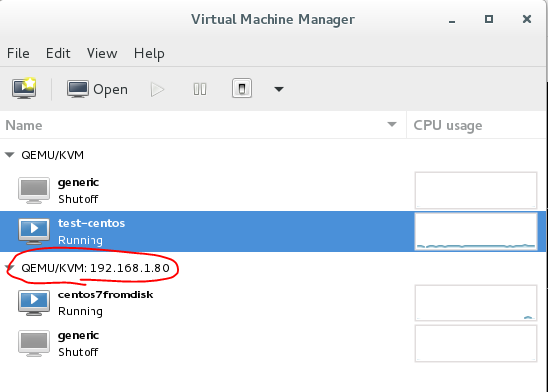Open the shutdown options dropdown arrow
The image size is (548, 392).
(x=278, y=89)
